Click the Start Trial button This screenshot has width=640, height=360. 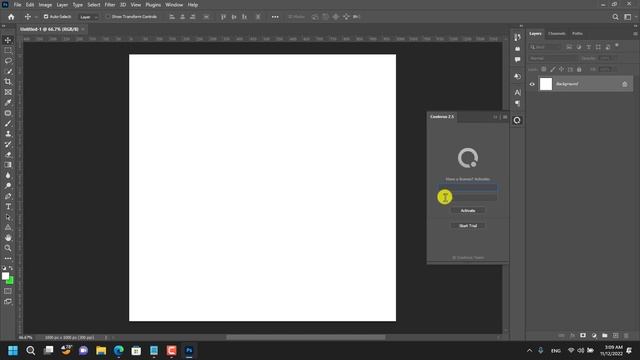tap(468, 226)
